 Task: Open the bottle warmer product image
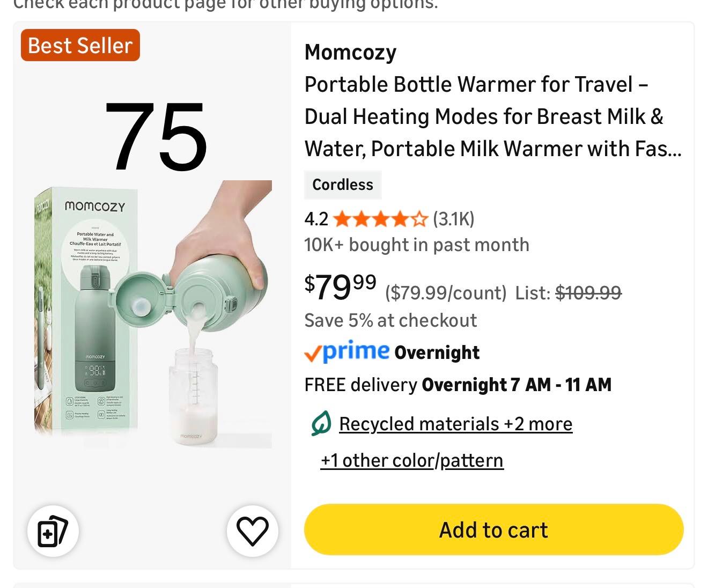tap(153, 314)
